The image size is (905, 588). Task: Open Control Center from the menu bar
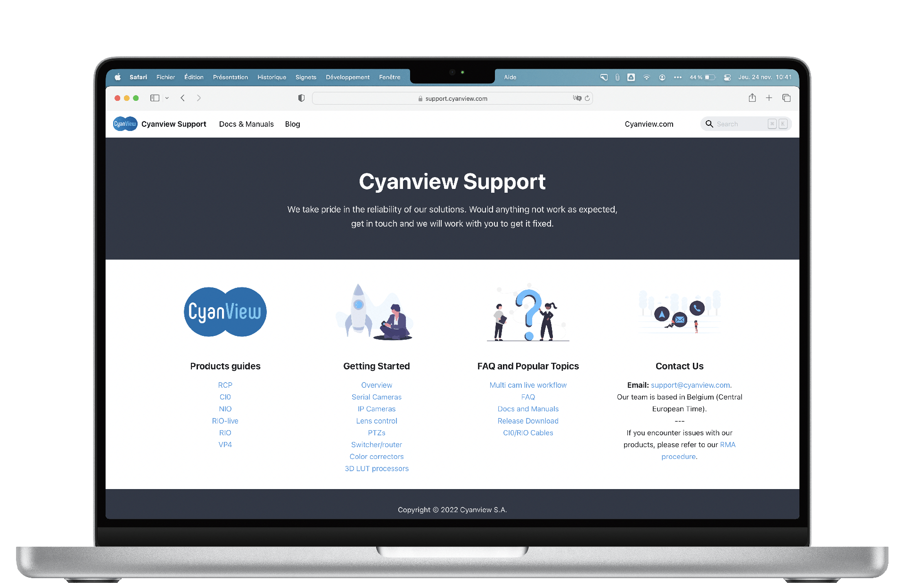coord(679,77)
